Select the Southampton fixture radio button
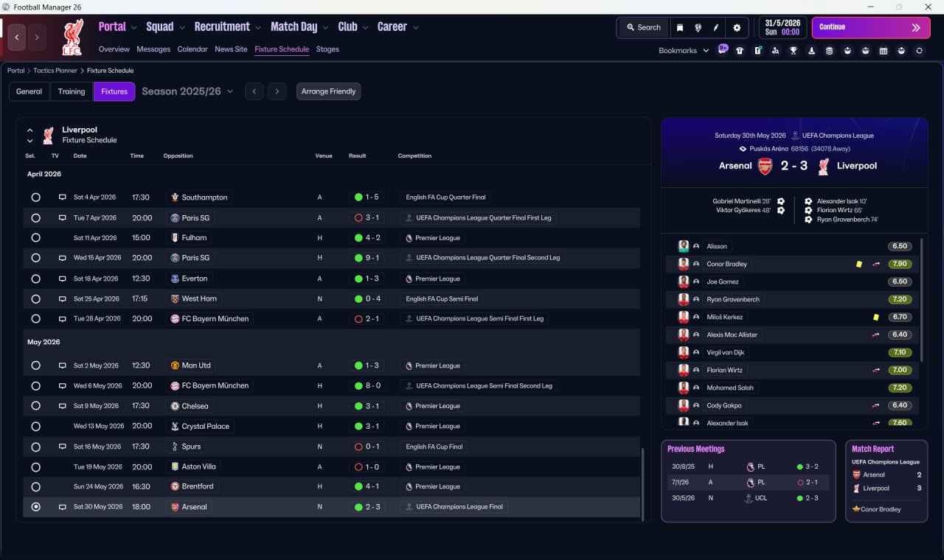Screen dimensions: 944x560 point(35,197)
